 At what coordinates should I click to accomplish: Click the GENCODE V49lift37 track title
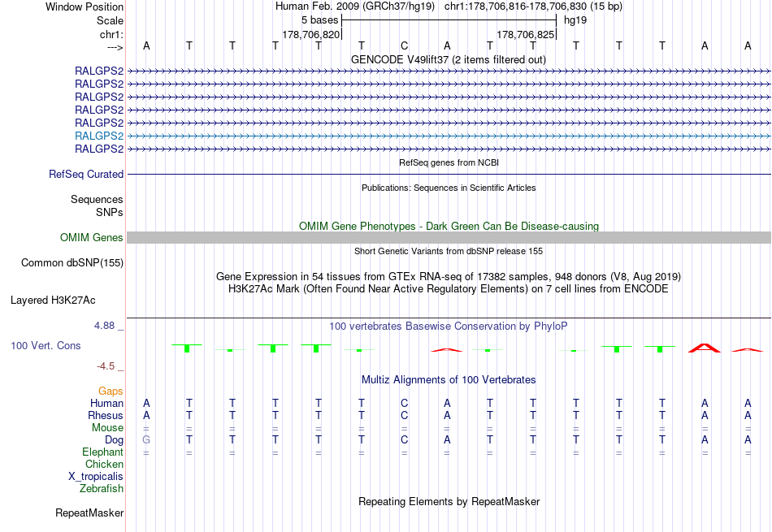pyautogui.click(x=448, y=59)
